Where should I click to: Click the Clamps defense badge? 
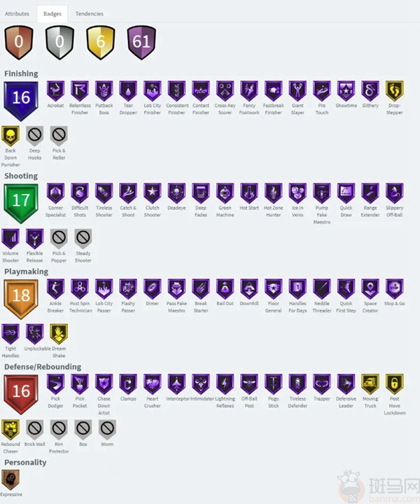click(x=128, y=384)
